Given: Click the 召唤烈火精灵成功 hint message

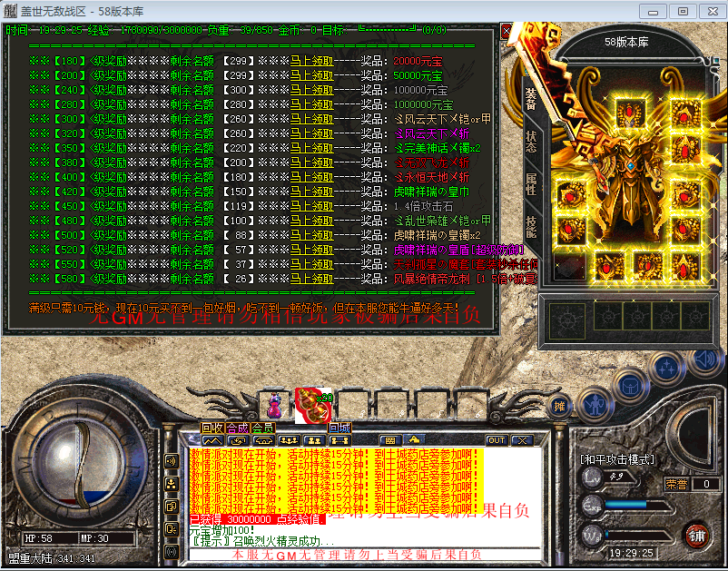Looking at the screenshot, I should click(262, 541).
